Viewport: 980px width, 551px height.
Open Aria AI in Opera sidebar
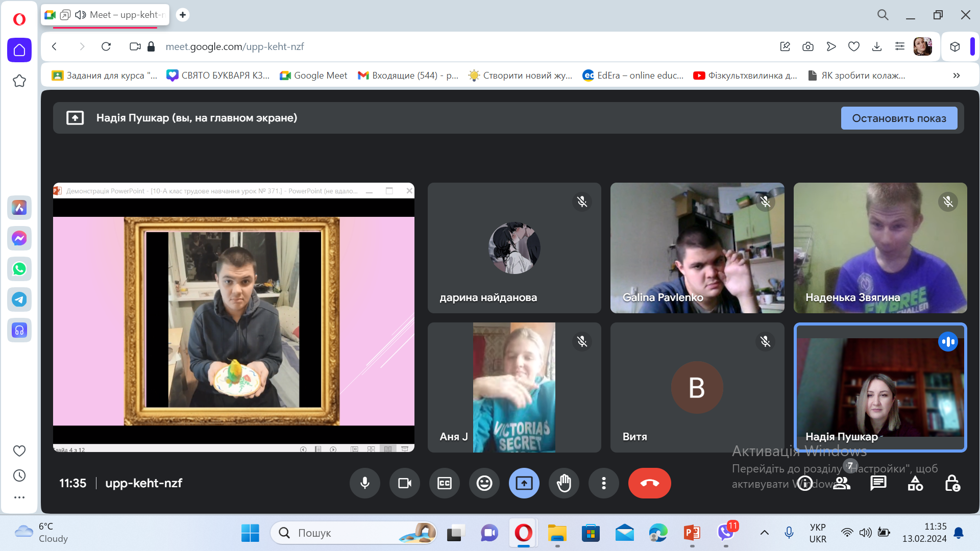[19, 208]
